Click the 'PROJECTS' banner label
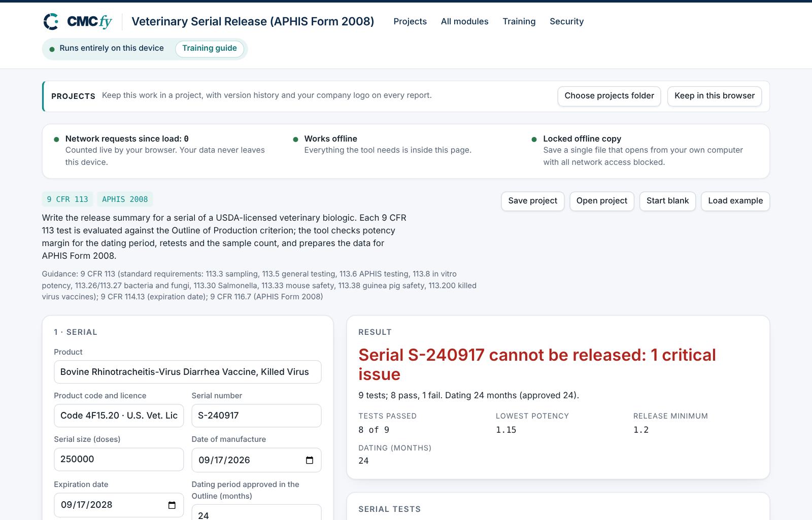812x520 pixels. click(73, 96)
